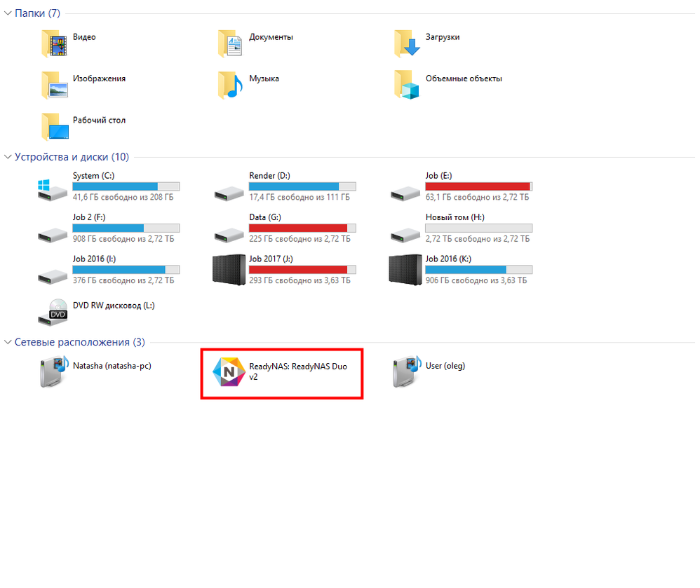Click the 'Data (G:)' drive name
This screenshot has height=588, width=700.
(x=265, y=217)
